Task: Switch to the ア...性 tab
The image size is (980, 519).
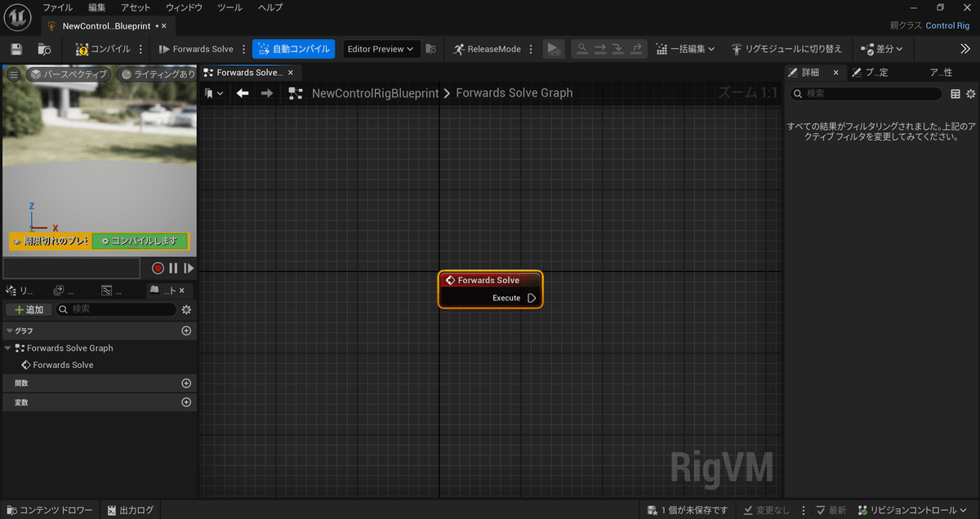Action: tap(942, 73)
